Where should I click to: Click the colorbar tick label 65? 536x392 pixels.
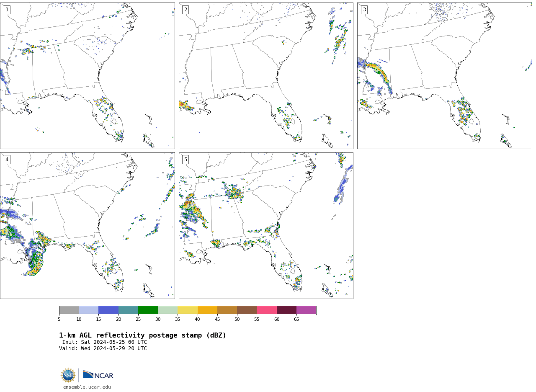tap(296, 320)
